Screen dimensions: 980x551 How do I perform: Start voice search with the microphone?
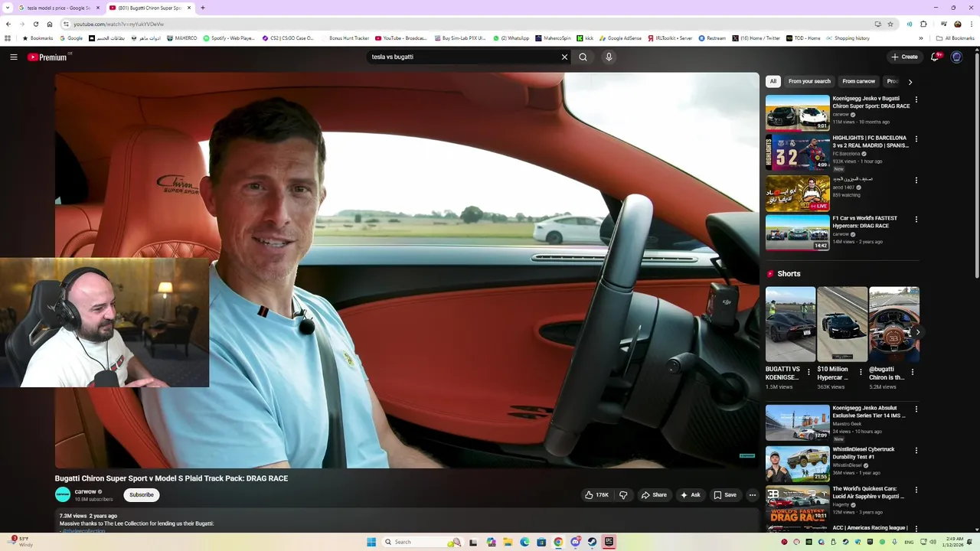609,57
